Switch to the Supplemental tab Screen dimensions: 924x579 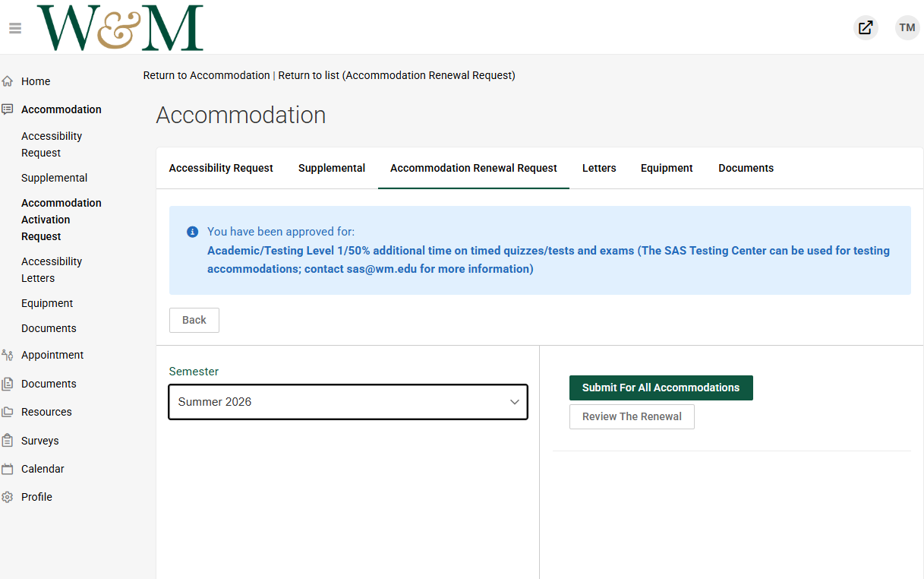tap(332, 168)
